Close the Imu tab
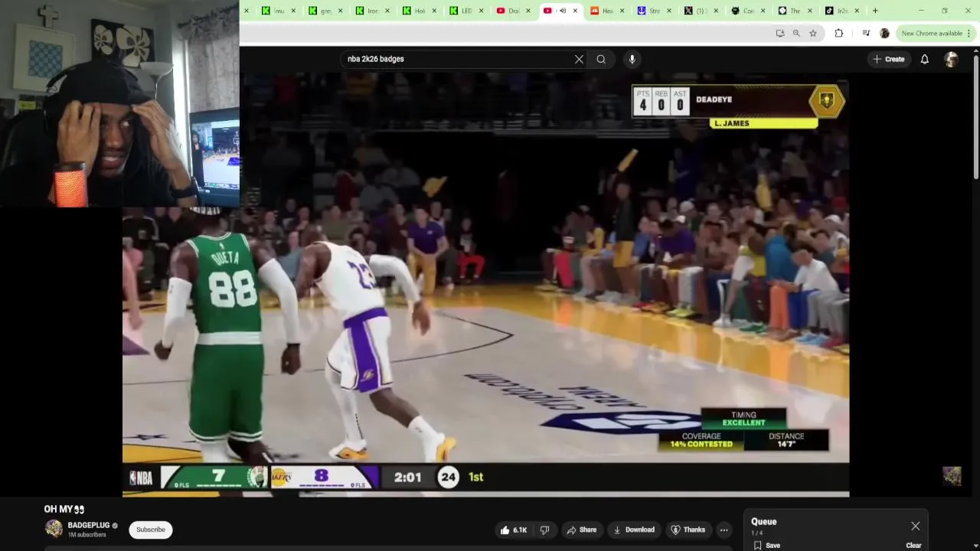The image size is (980, 551). (293, 11)
